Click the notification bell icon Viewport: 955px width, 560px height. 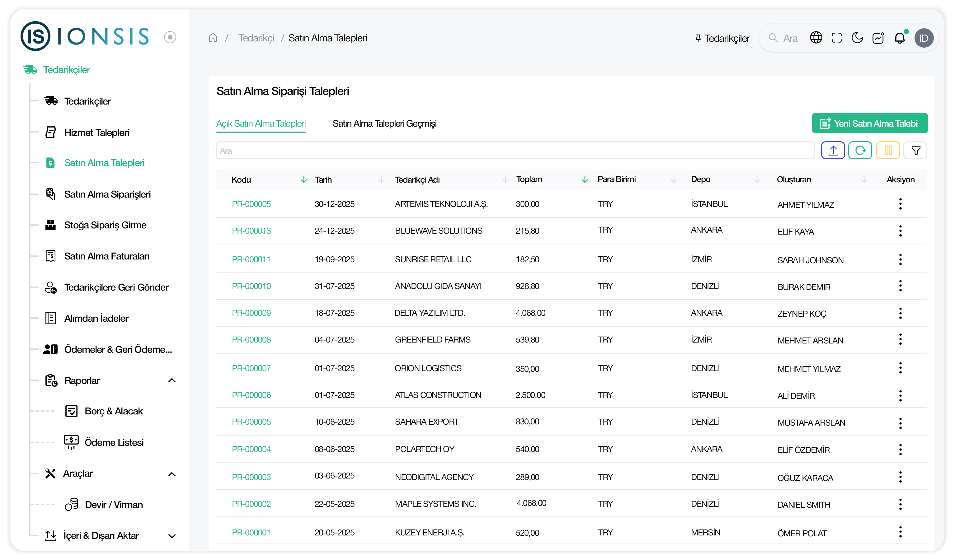click(899, 38)
